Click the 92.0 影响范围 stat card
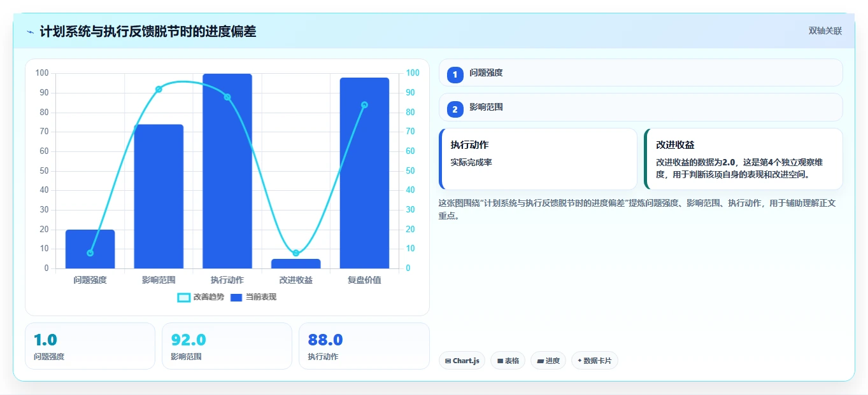The image size is (868, 395). 227,346
